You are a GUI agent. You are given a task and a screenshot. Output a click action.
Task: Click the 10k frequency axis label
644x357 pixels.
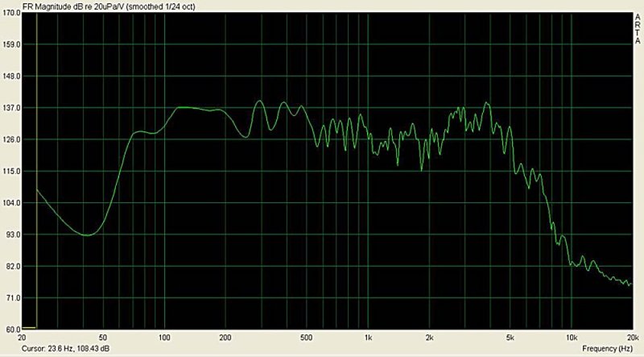tap(572, 338)
